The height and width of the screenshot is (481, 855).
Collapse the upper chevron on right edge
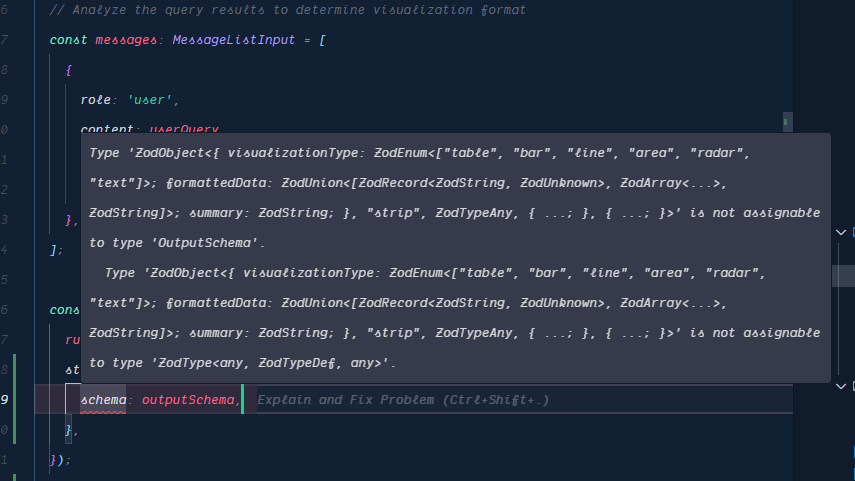pyautogui.click(x=840, y=232)
